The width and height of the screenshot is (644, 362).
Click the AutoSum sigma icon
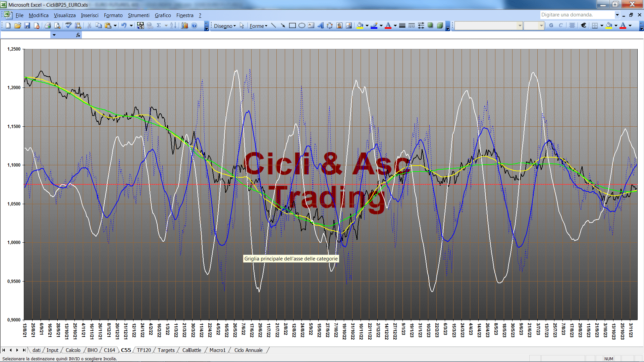(x=159, y=25)
